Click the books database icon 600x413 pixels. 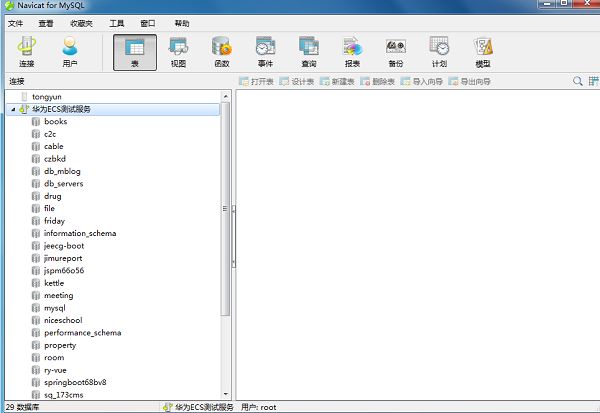(36, 122)
